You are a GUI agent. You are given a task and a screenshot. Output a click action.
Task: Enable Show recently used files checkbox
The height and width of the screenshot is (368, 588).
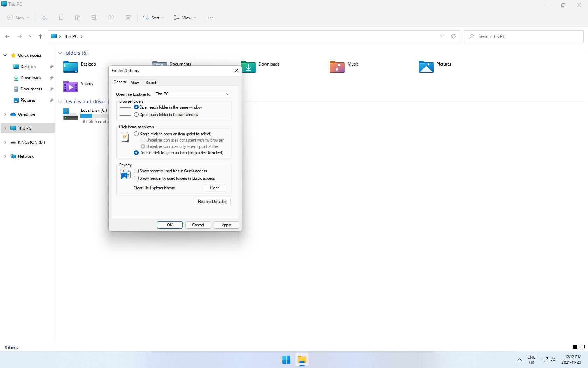click(136, 171)
